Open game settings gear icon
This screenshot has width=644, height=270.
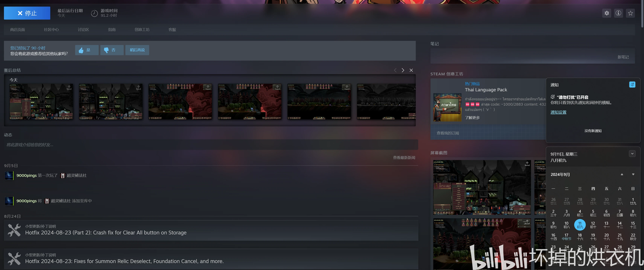(607, 13)
